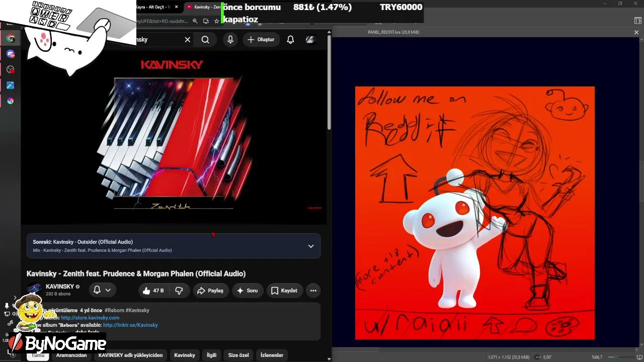Image resolution: width=644 pixels, height=362 pixels.
Task: Open the linktr.ee/Kavinsky link
Action: (x=130, y=325)
